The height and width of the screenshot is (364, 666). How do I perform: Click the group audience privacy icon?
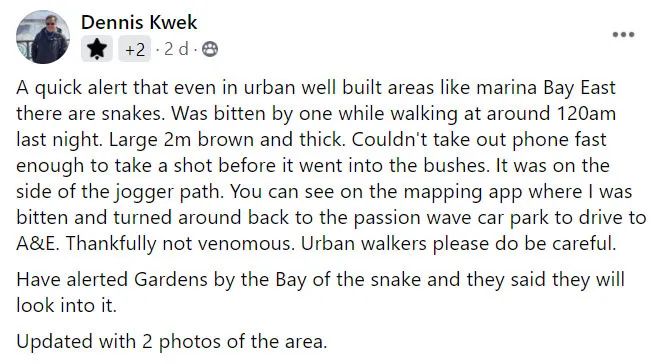click(x=209, y=49)
